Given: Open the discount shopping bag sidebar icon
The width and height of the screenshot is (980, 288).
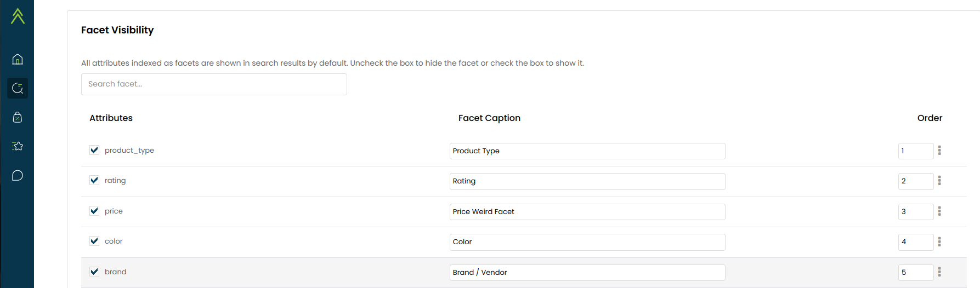Looking at the screenshot, I should [18, 117].
